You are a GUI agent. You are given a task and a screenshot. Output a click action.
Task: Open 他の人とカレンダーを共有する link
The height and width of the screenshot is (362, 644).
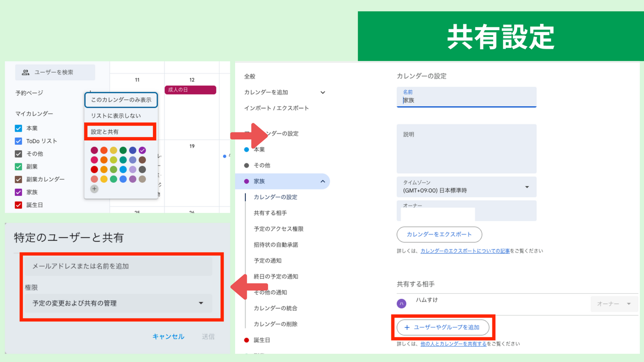click(x=453, y=344)
